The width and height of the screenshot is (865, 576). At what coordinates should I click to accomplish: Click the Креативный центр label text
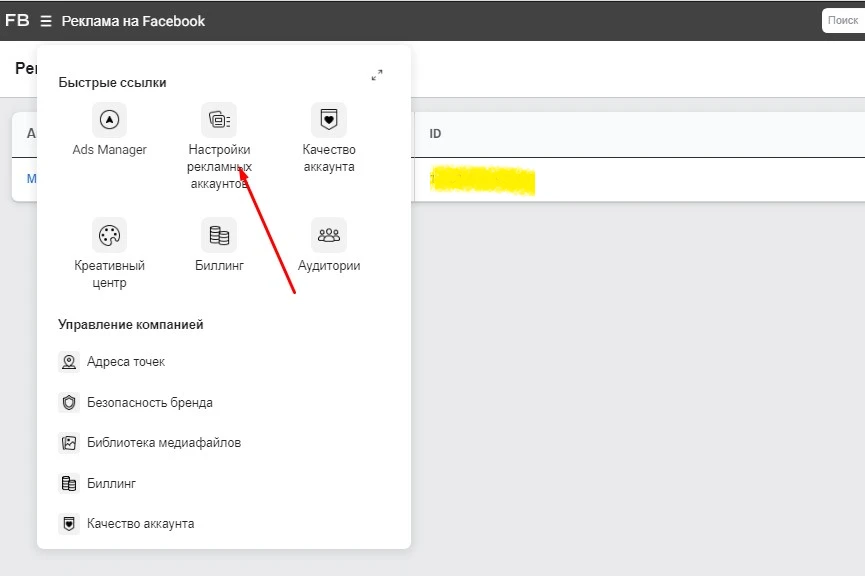(109, 274)
